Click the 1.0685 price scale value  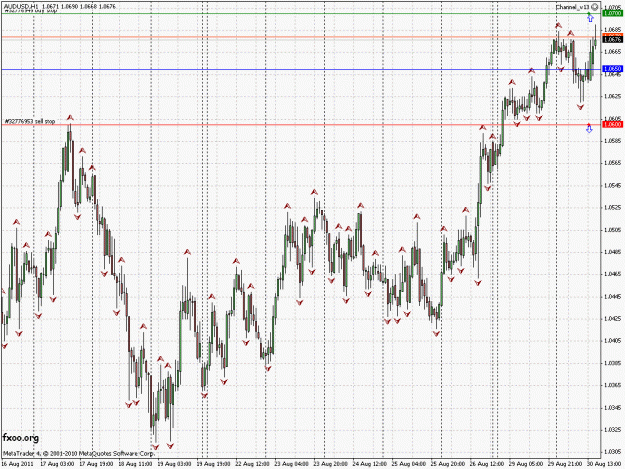[x=613, y=29]
